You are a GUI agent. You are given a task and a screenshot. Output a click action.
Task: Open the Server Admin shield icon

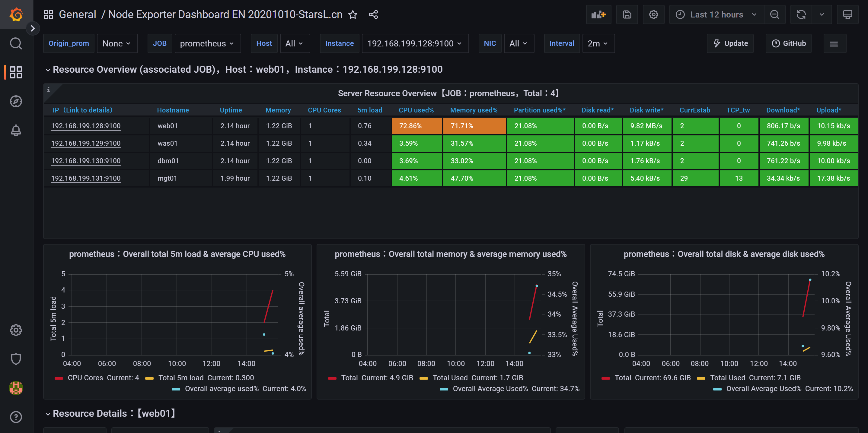coord(16,359)
